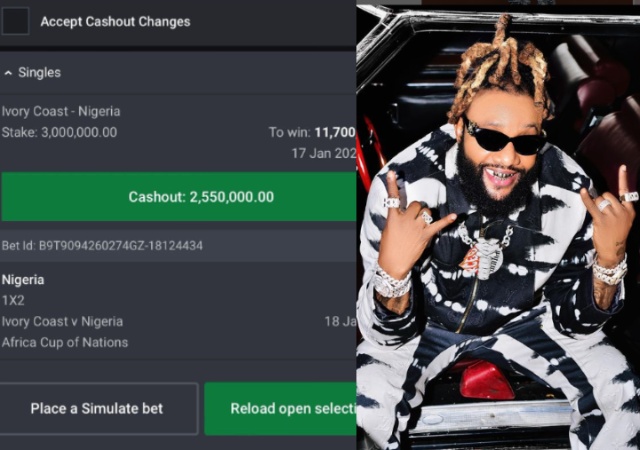640x450 pixels.
Task: Open the Africa Cup of Nations competition
Action: [65, 343]
